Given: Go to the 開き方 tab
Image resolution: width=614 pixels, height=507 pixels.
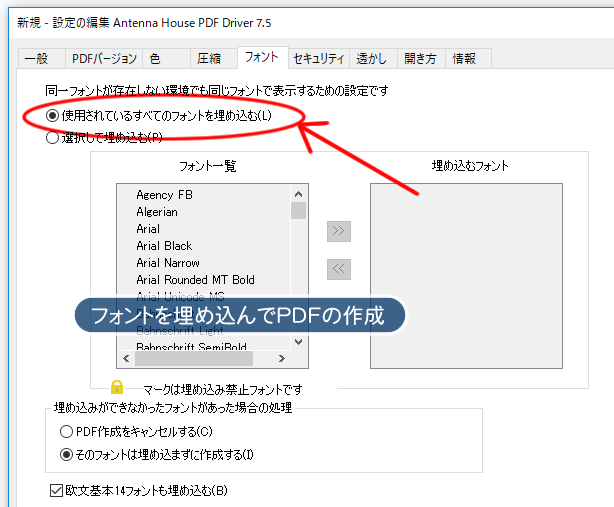Looking at the screenshot, I should [421, 59].
